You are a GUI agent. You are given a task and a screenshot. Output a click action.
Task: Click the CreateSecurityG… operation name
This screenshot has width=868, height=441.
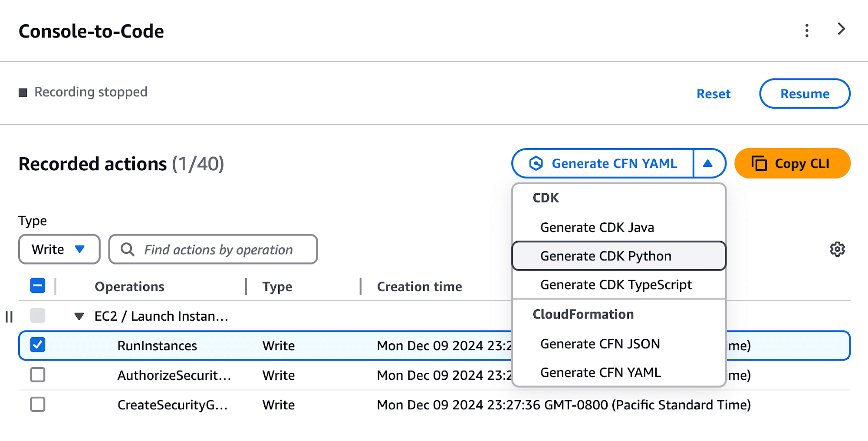[172, 405]
